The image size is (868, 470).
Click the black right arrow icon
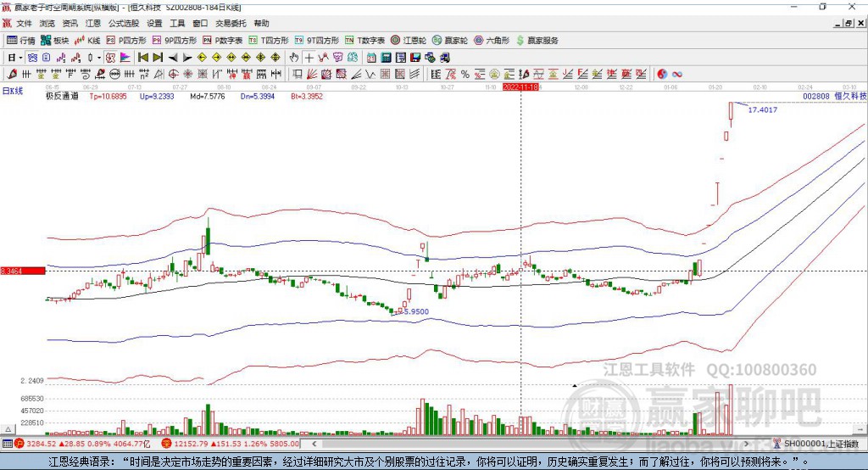point(187,58)
